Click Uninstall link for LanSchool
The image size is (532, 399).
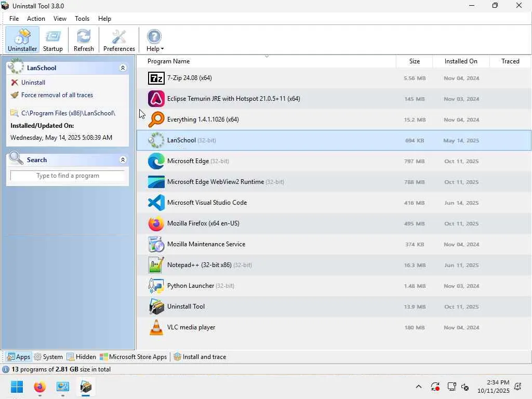tap(33, 83)
